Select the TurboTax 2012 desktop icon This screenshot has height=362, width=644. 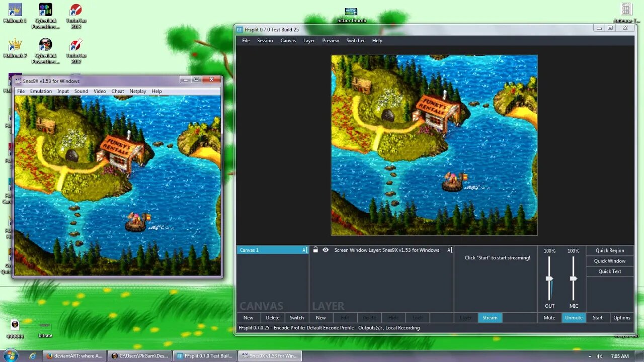[x=76, y=51]
